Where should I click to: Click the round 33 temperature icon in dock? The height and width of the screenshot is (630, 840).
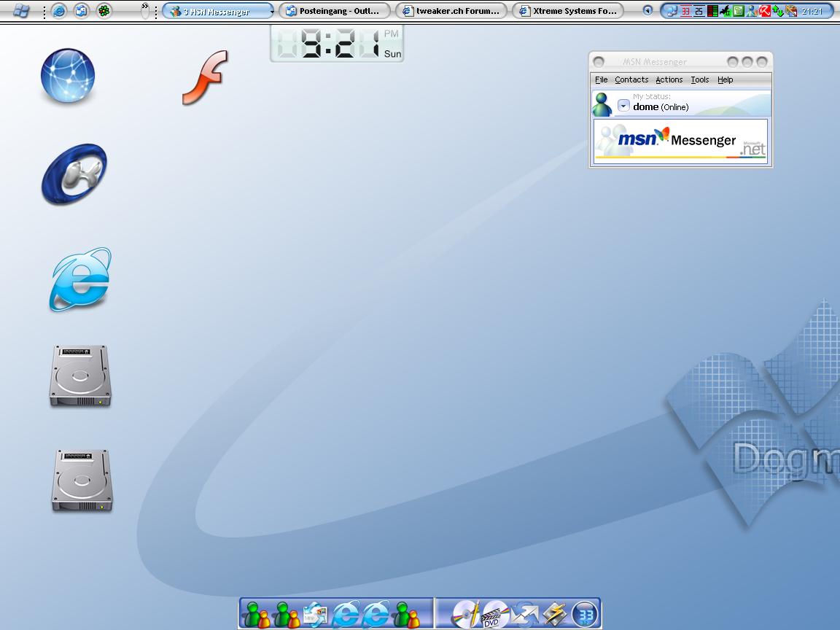click(x=585, y=615)
